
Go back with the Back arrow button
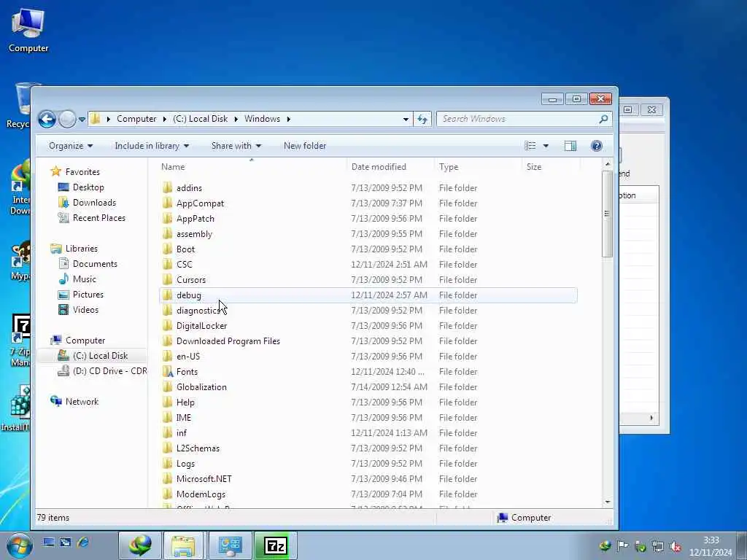(47, 119)
